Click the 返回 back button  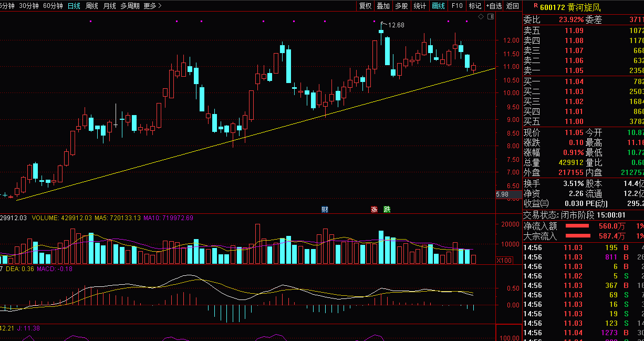coord(513,6)
